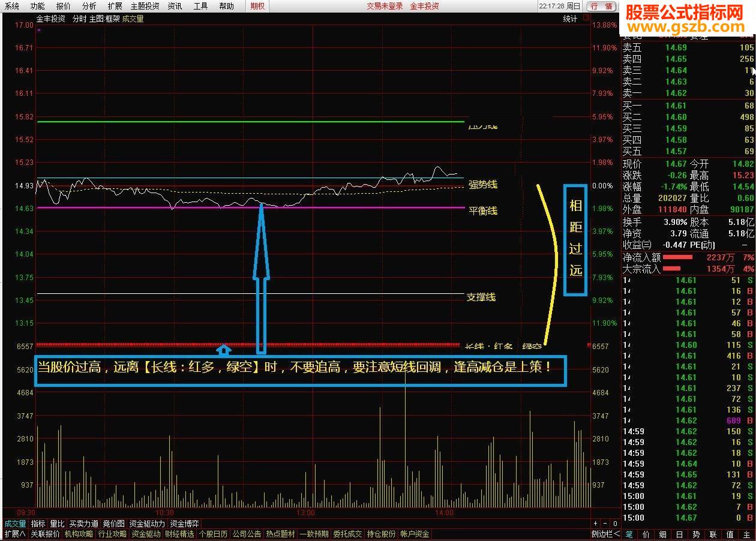Switch to the 成交量 indicator tab
This screenshot has height=541, width=756.
pyautogui.click(x=15, y=524)
